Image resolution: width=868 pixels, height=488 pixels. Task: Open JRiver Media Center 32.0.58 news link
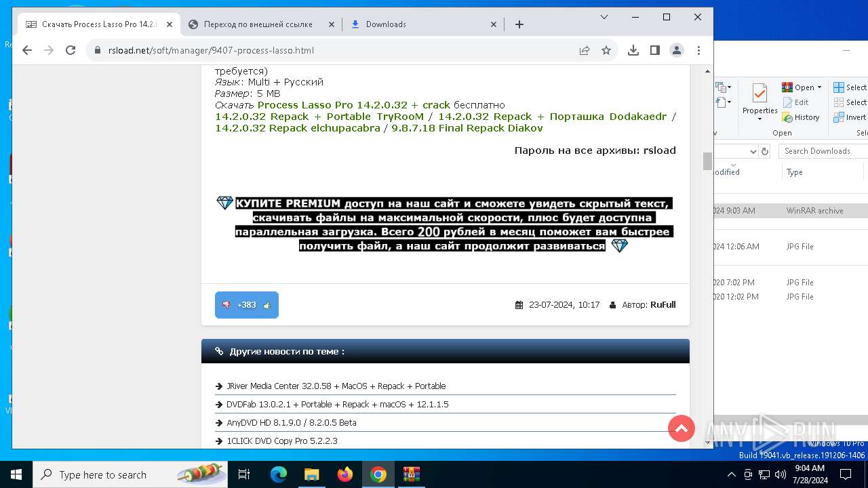click(x=336, y=386)
